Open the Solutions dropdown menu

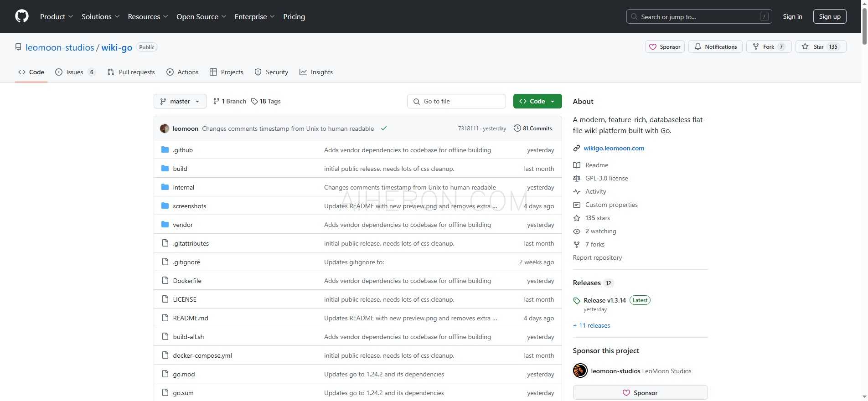[x=100, y=16]
